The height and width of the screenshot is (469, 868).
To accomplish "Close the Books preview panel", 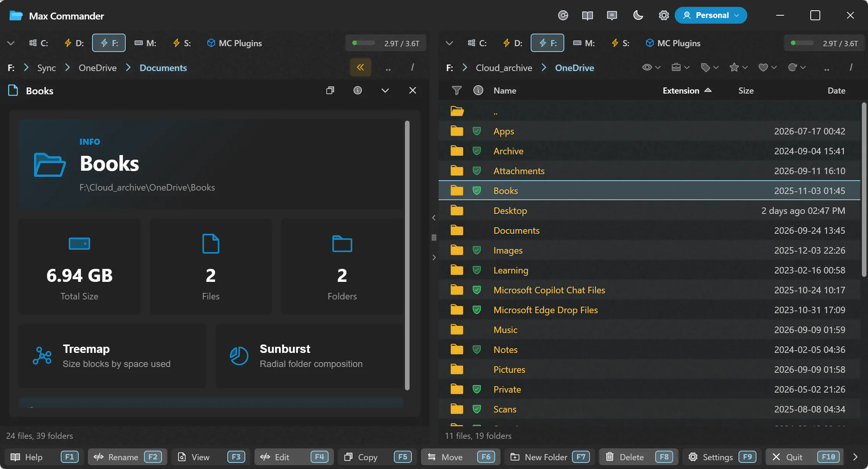I will click(x=413, y=91).
